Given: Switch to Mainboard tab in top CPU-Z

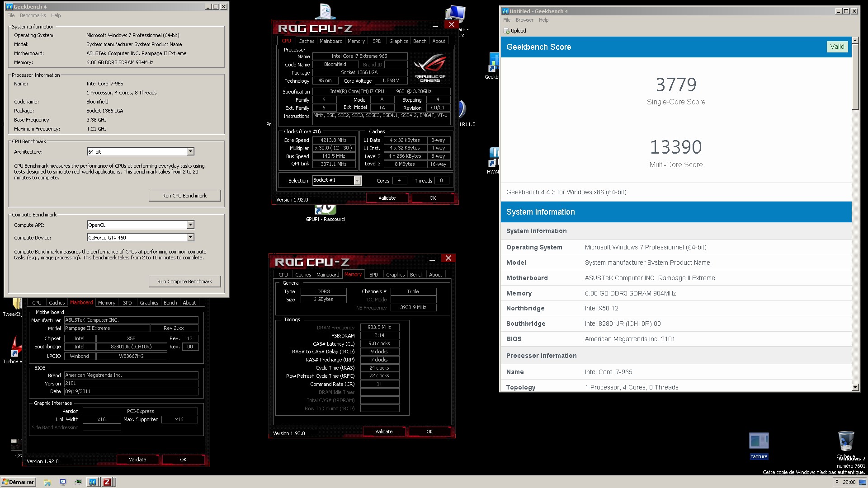Looking at the screenshot, I should pyautogui.click(x=331, y=41).
